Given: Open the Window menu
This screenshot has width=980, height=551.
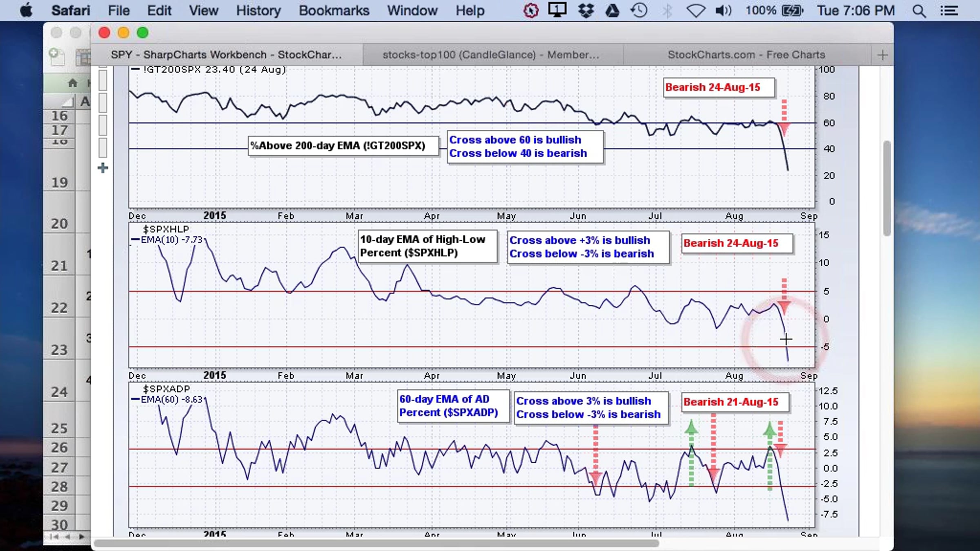Looking at the screenshot, I should (412, 11).
